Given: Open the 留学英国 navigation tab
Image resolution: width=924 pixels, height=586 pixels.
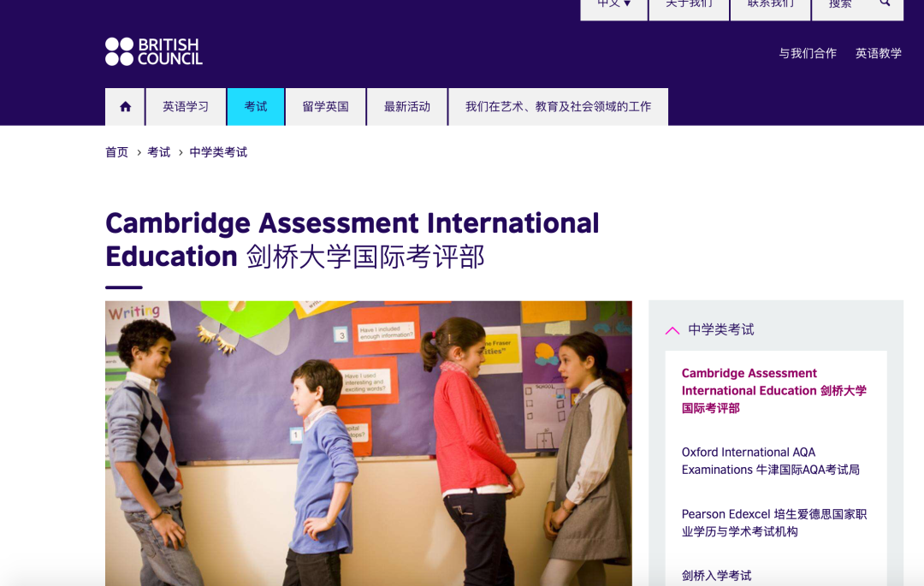Looking at the screenshot, I should tap(325, 107).
